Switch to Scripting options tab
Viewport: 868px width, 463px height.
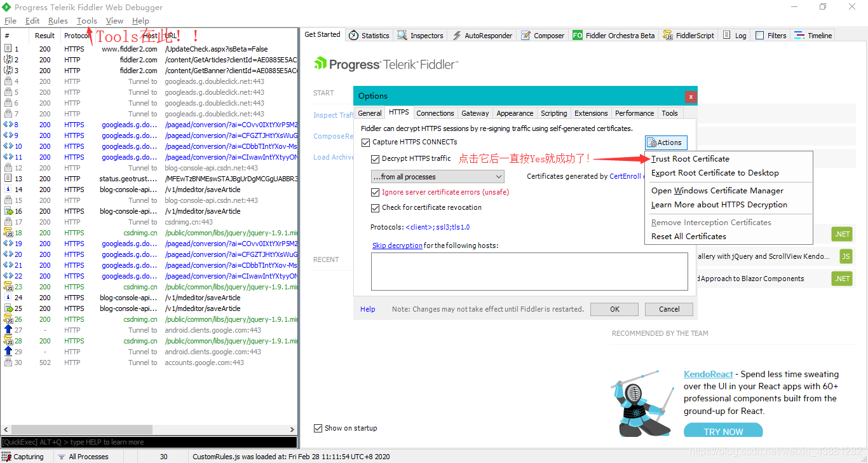(554, 113)
